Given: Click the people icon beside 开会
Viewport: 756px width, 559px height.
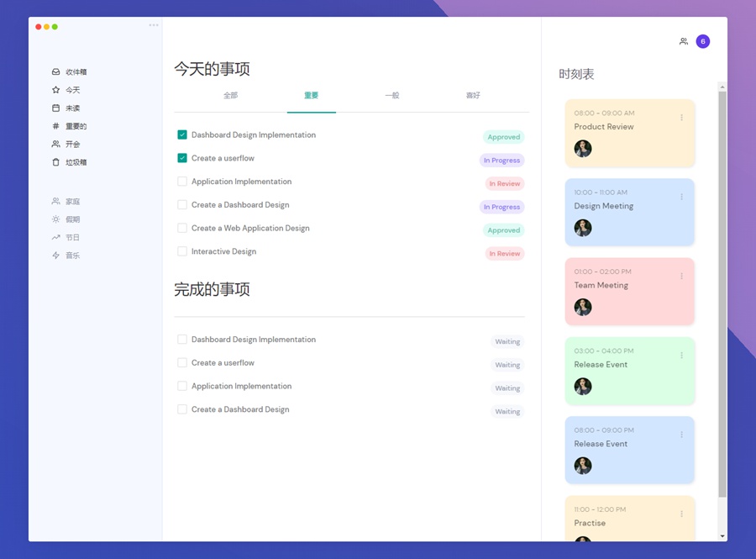Looking at the screenshot, I should [55, 145].
